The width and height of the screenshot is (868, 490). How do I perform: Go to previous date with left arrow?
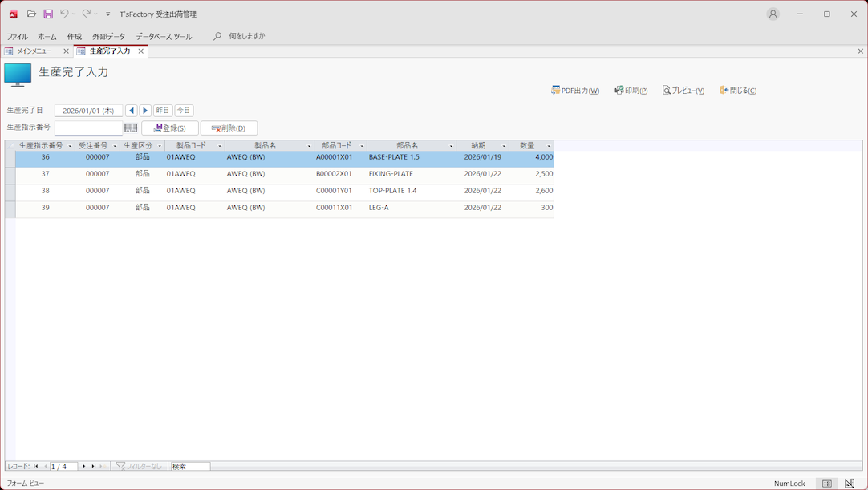(132, 111)
